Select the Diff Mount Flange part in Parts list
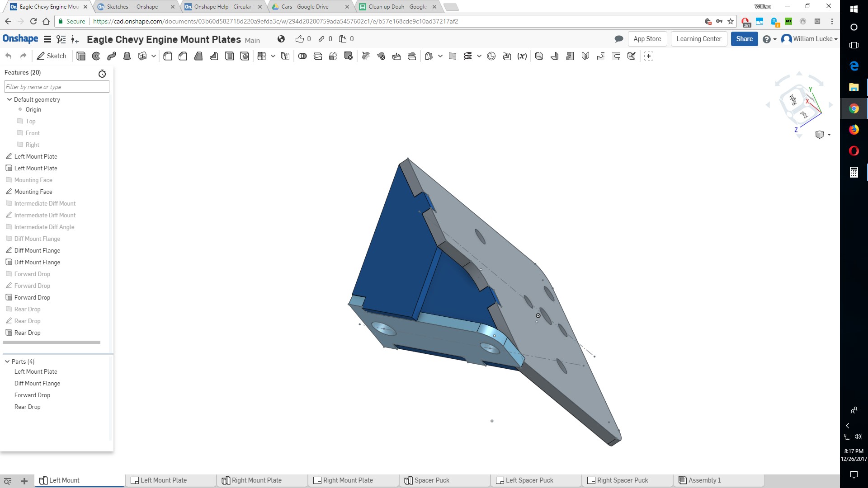Viewport: 868px width, 488px height. click(x=37, y=383)
